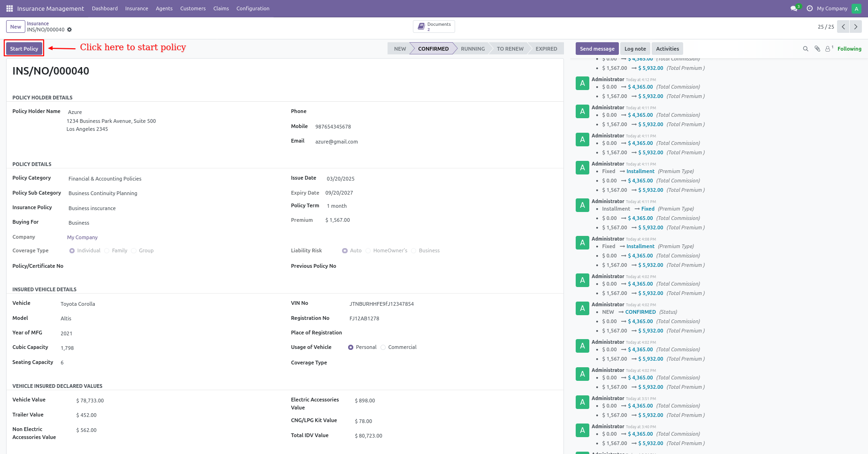The height and width of the screenshot is (454, 868).
Task: Click the record pager 25 / 25
Action: (826, 27)
